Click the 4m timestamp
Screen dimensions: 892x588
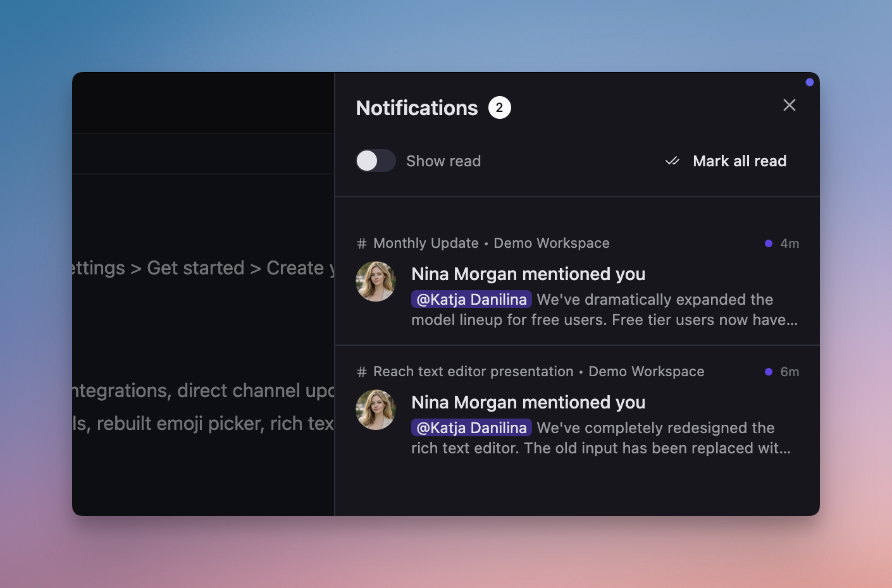790,243
